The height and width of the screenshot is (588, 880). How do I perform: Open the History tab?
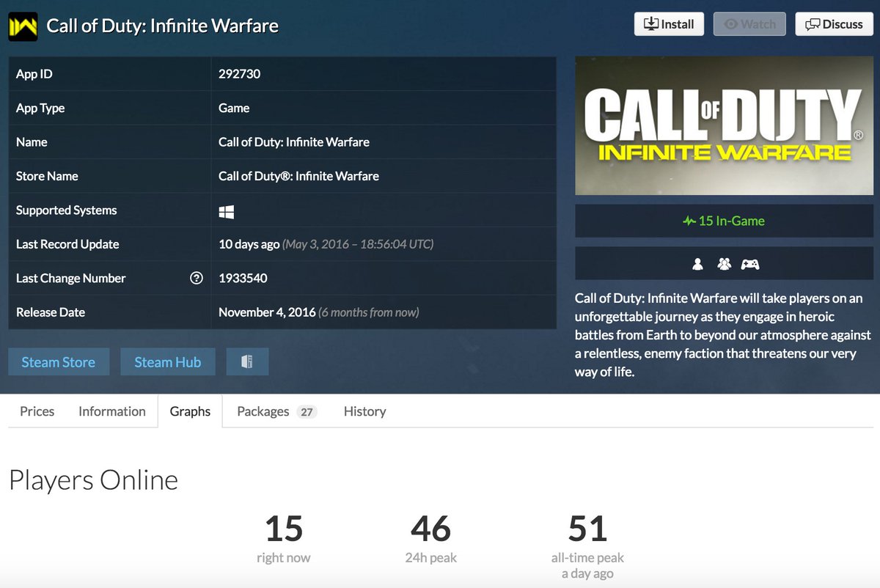[364, 411]
